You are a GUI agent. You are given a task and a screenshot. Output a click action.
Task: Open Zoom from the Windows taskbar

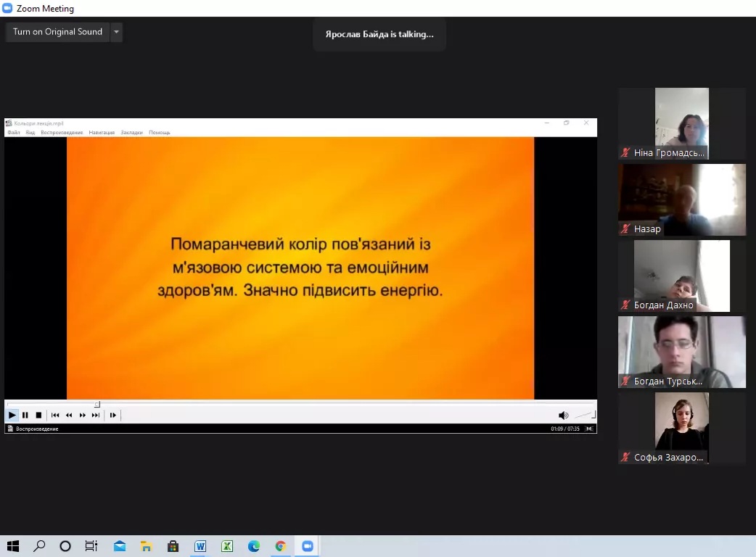pos(308,546)
